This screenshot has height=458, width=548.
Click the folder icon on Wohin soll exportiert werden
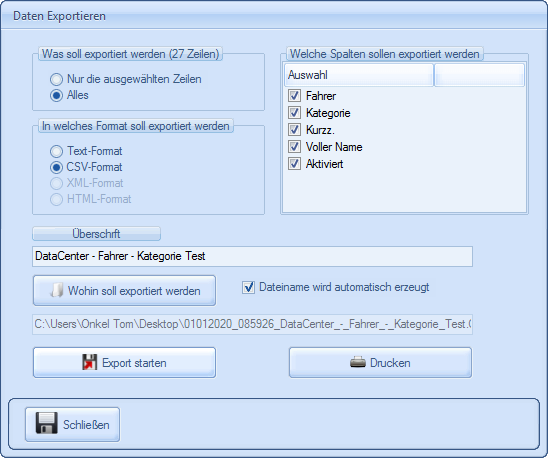click(57, 291)
